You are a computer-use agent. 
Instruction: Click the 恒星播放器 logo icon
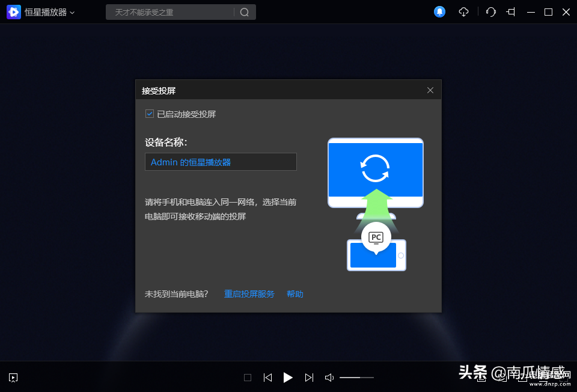click(14, 12)
